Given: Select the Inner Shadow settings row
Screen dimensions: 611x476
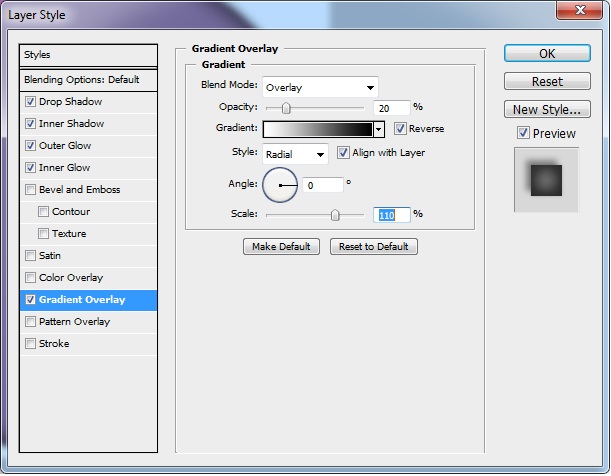Looking at the screenshot, I should [x=88, y=123].
